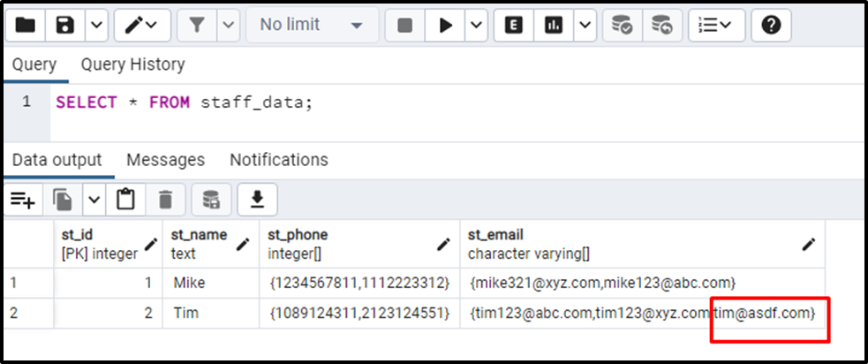Viewport: 868px width, 364px height.
Task: Save the query file with floppy icon
Action: click(x=65, y=26)
